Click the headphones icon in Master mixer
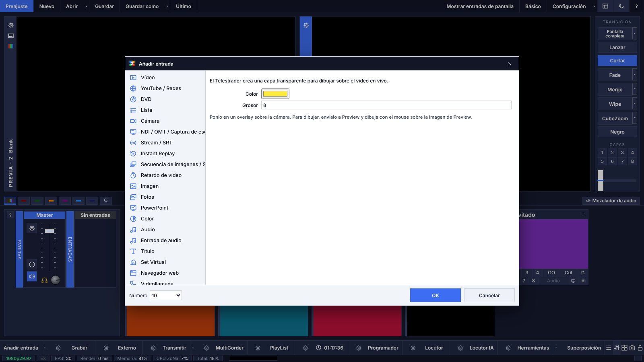 coord(44,280)
